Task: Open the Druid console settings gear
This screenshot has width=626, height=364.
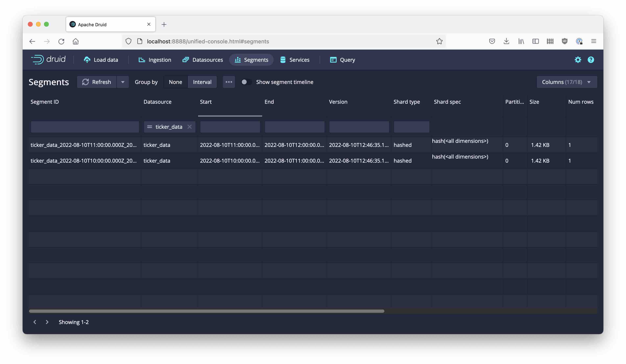Action: point(578,60)
